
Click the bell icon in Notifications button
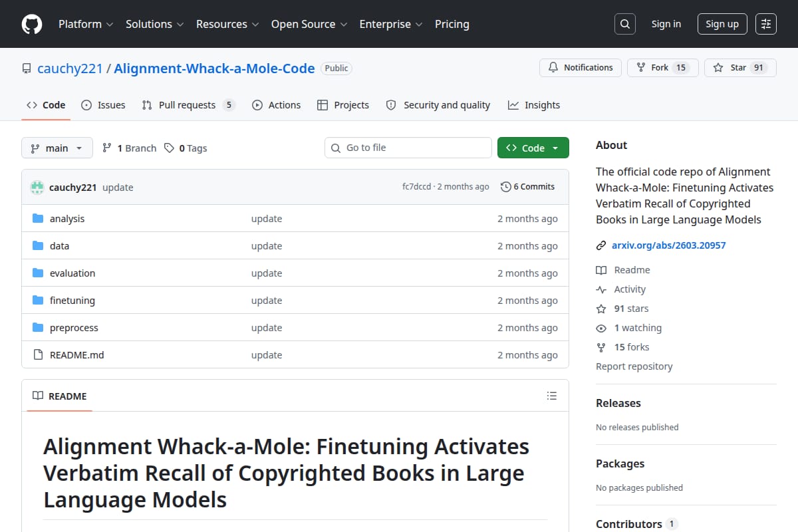tap(553, 68)
